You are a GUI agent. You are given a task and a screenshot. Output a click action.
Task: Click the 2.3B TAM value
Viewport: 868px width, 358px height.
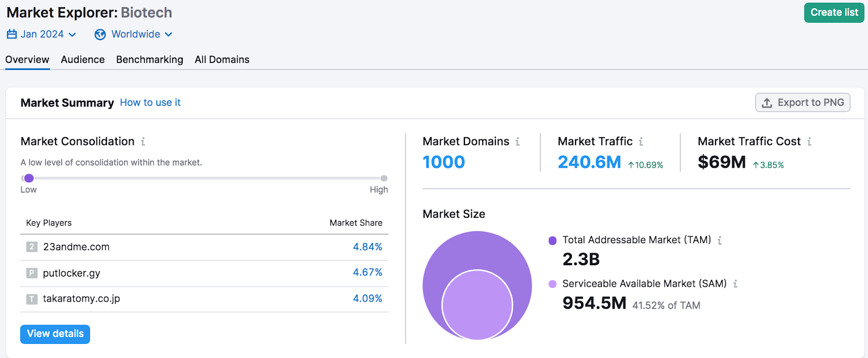coord(581,259)
